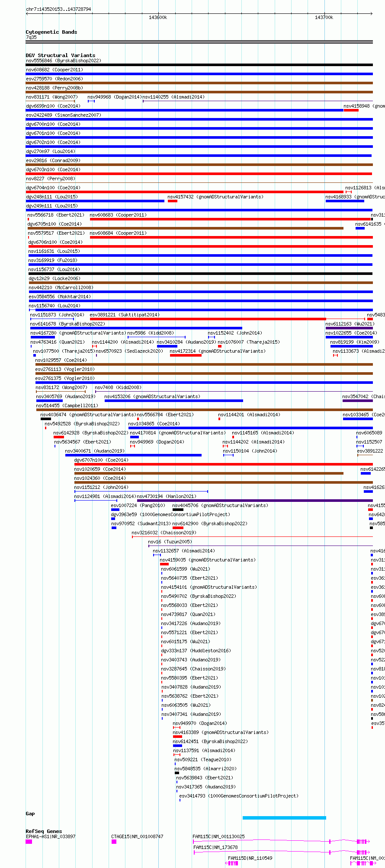The width and height of the screenshot is (385, 868).
Task: Click the nsv3410284 (Audano2019) label
Action: 186,342
